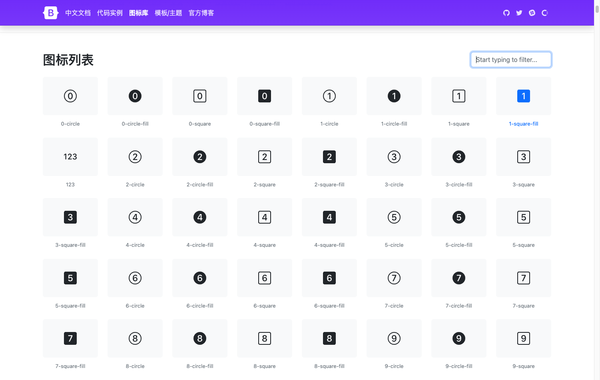
Task: Select the 3-square-fill icon
Action: coord(70,217)
